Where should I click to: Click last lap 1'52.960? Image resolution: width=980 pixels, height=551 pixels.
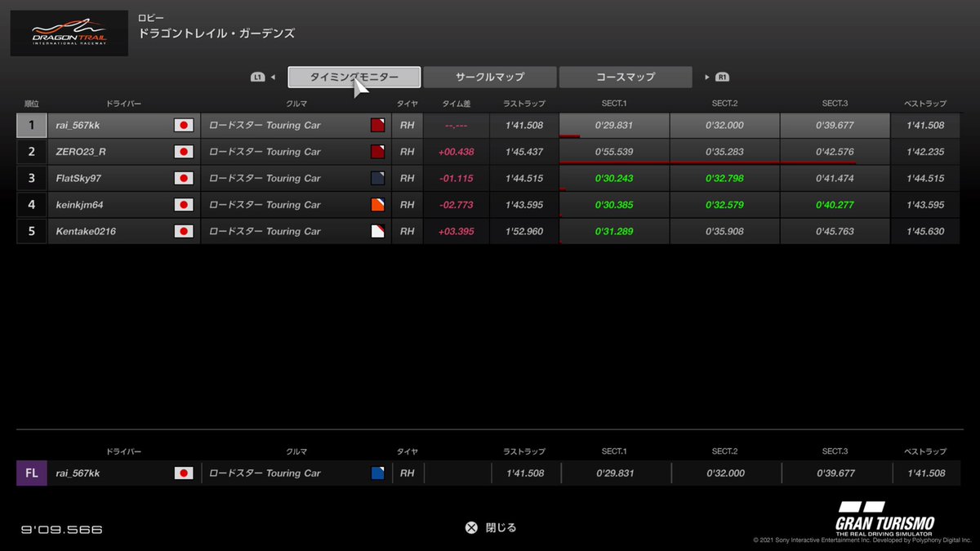(x=524, y=231)
